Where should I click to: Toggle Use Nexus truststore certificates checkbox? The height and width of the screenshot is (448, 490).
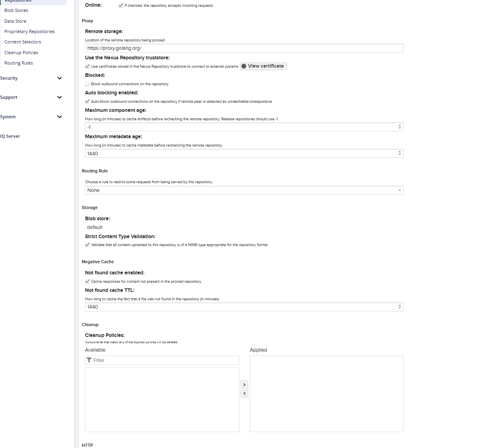click(87, 67)
